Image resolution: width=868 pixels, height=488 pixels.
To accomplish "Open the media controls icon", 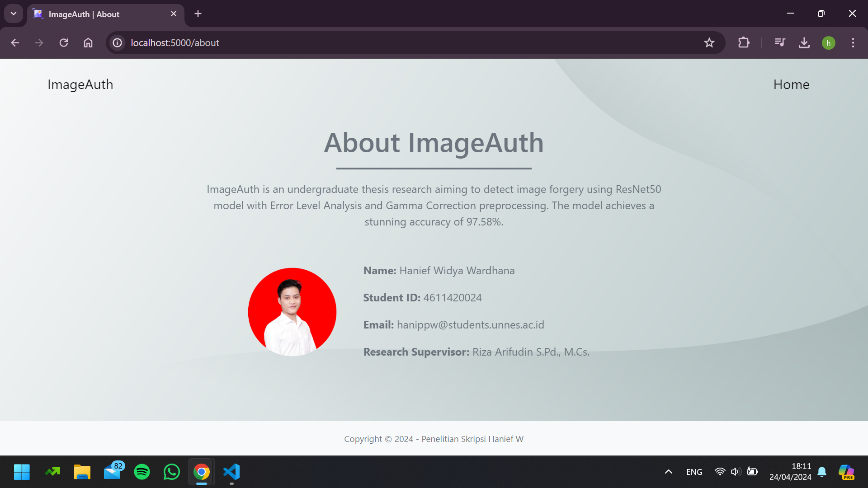I will [x=780, y=42].
